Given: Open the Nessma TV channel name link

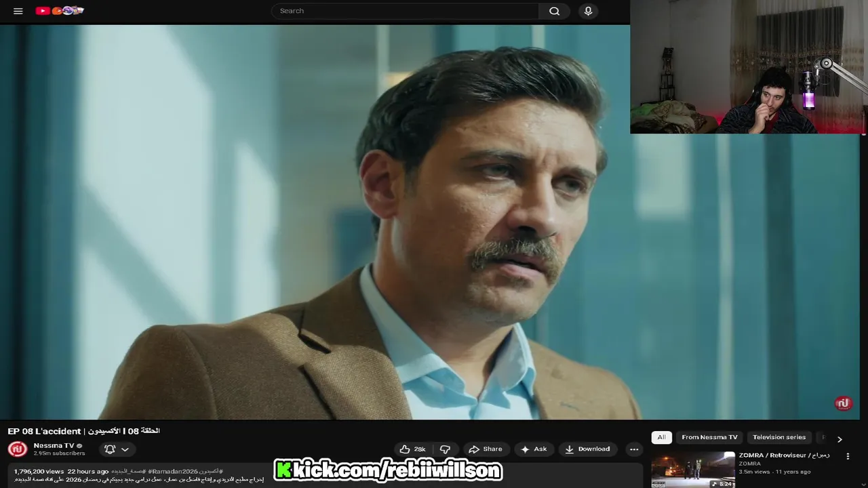Looking at the screenshot, I should coord(54,445).
